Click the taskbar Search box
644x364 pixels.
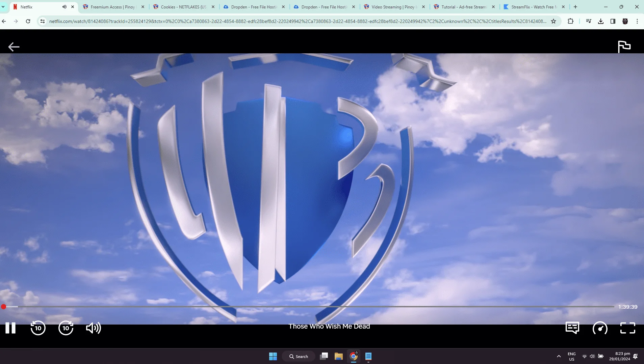pos(299,356)
